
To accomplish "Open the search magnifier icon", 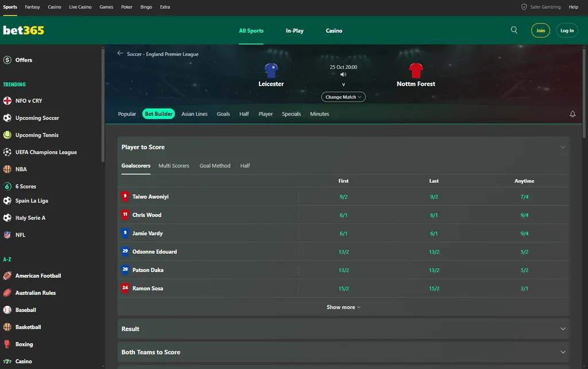I will tap(514, 30).
